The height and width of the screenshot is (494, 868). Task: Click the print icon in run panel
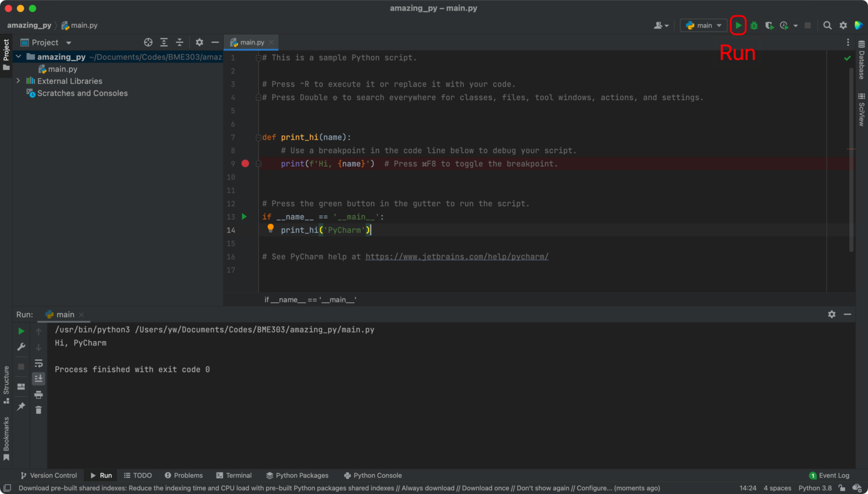tap(38, 395)
